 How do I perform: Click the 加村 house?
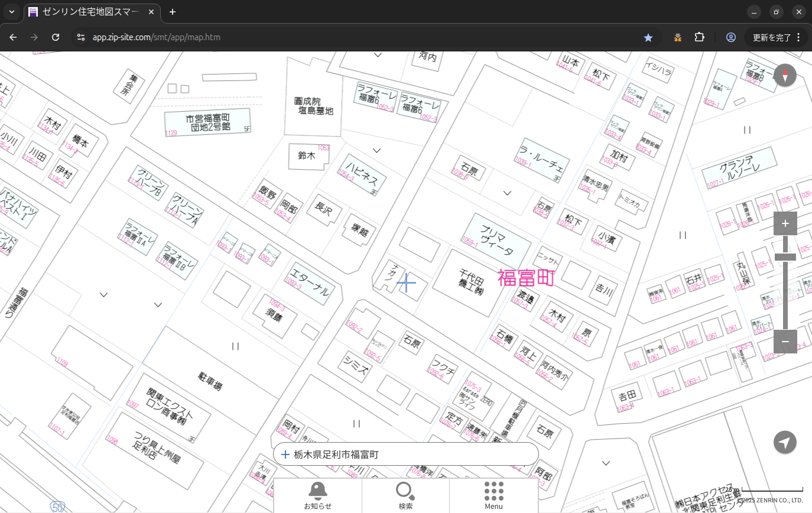pyautogui.click(x=618, y=157)
